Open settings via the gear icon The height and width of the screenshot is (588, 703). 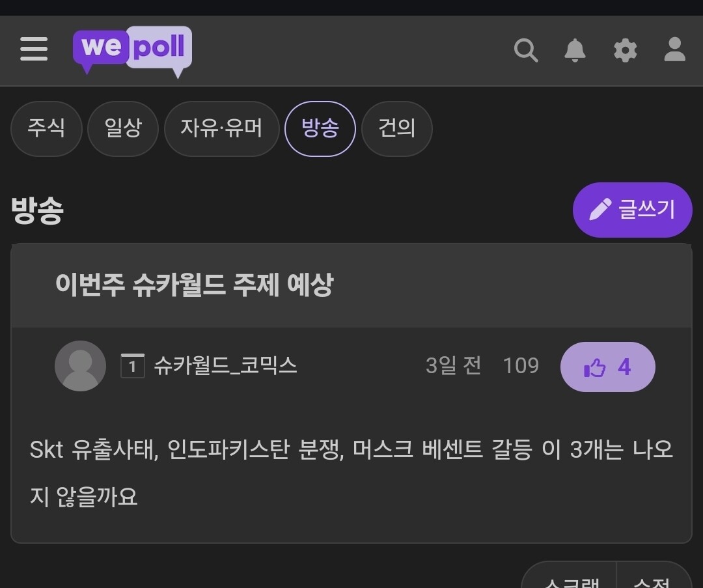pos(625,50)
